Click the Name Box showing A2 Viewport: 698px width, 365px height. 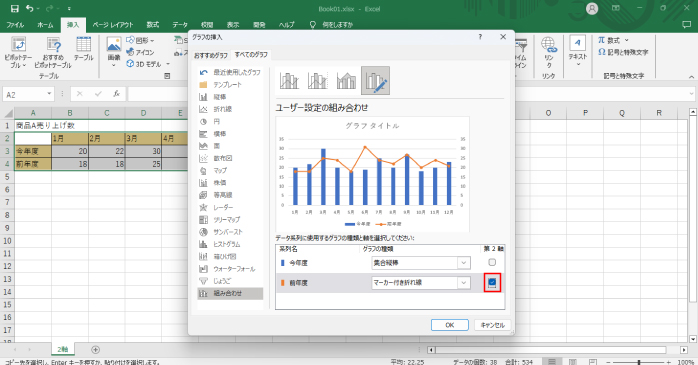[x=24, y=94]
